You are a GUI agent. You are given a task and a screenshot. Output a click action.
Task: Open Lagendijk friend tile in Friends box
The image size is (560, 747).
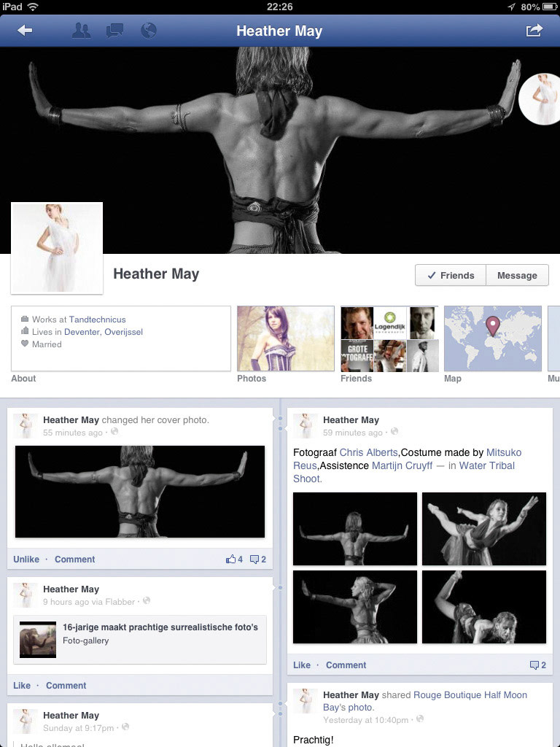(x=389, y=322)
